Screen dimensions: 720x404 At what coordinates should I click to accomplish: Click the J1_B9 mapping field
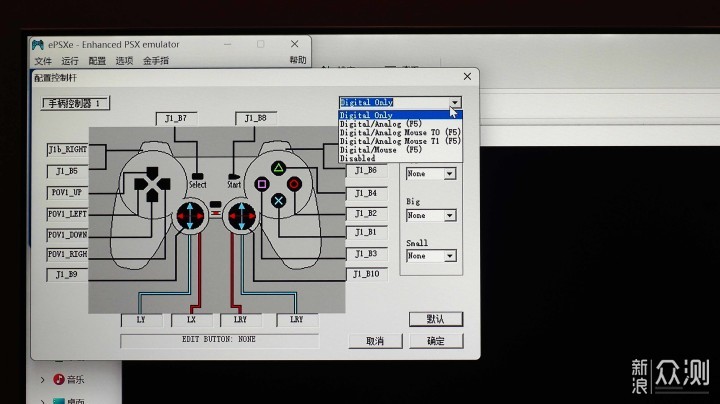[x=68, y=275]
